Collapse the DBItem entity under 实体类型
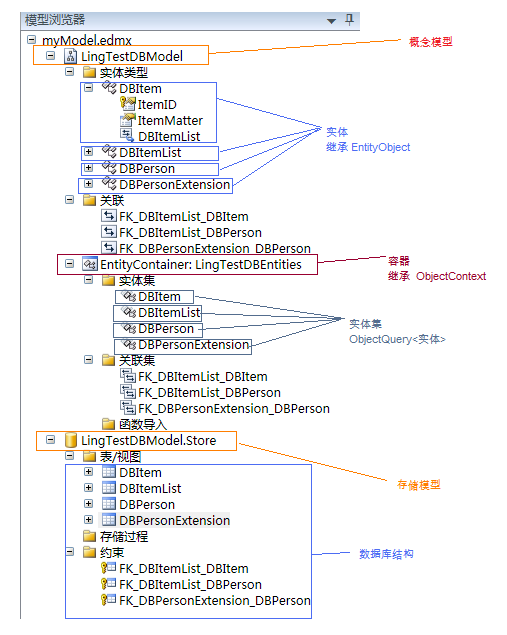The width and height of the screenshot is (507, 635). [x=88, y=87]
